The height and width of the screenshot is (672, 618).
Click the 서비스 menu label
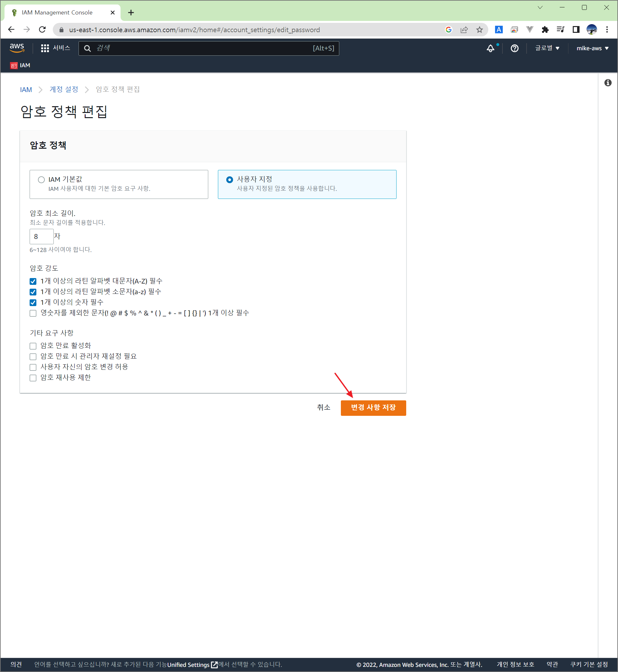pos(61,48)
